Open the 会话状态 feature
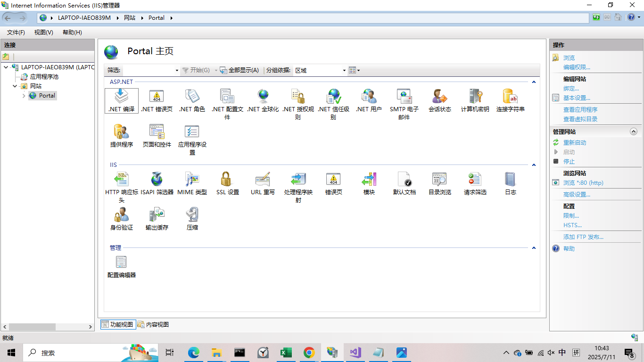 [x=439, y=100]
